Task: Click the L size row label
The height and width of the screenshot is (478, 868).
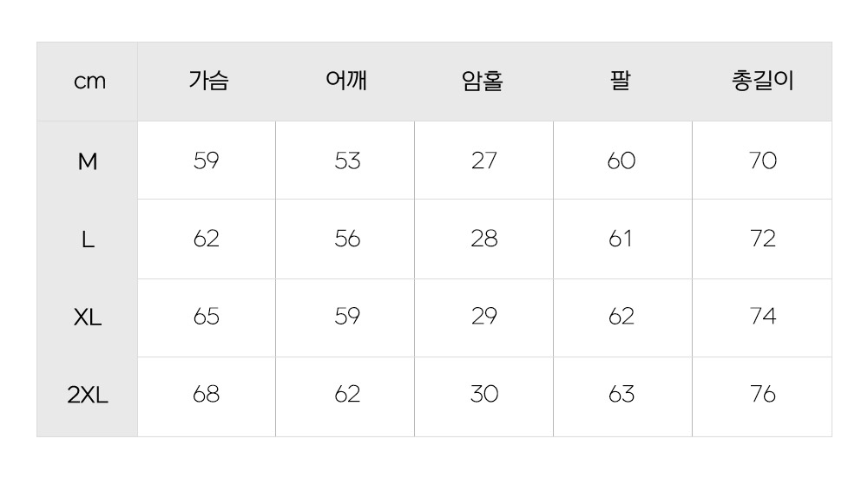Action: [88, 239]
